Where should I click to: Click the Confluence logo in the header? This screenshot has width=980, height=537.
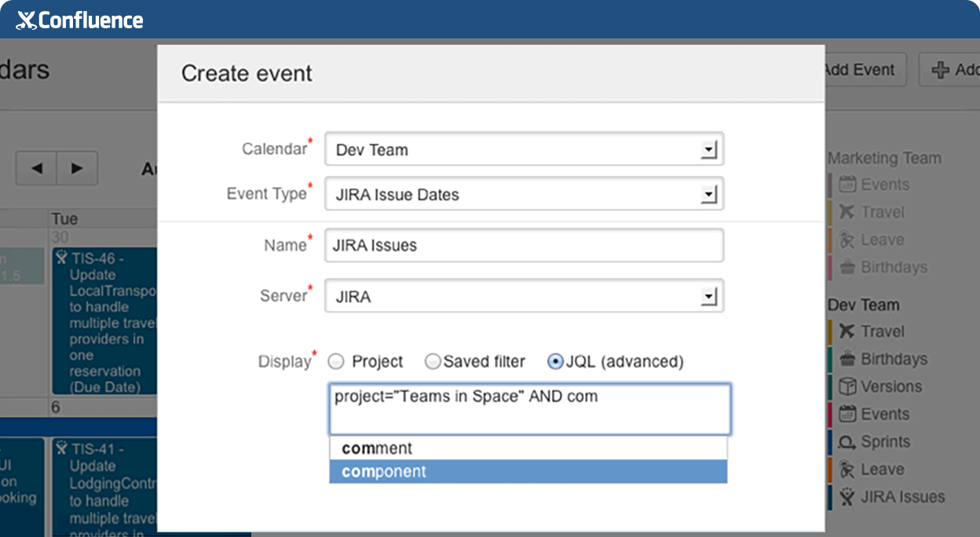79,20
